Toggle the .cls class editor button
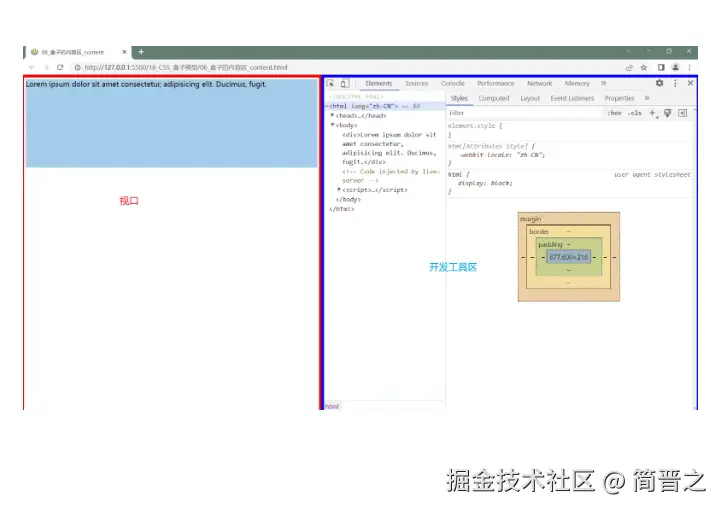 [x=635, y=113]
